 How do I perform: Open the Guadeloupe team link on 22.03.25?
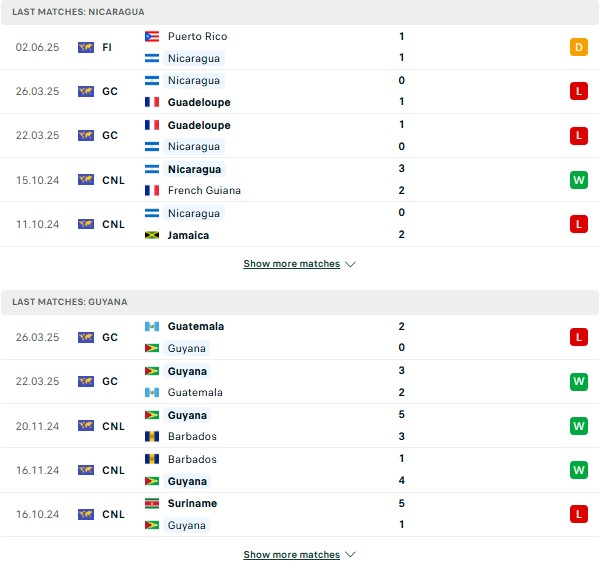click(x=199, y=126)
